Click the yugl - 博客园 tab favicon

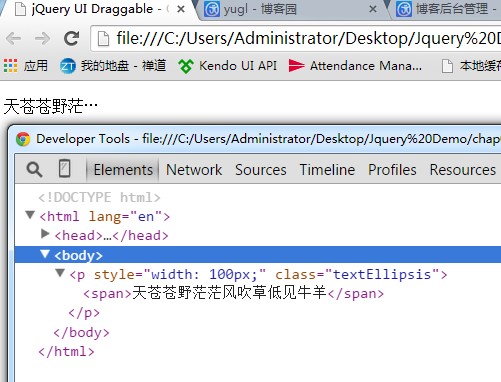212,9
